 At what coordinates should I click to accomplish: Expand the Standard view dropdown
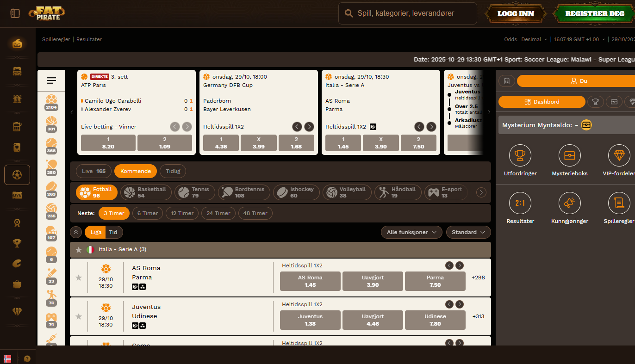point(468,232)
